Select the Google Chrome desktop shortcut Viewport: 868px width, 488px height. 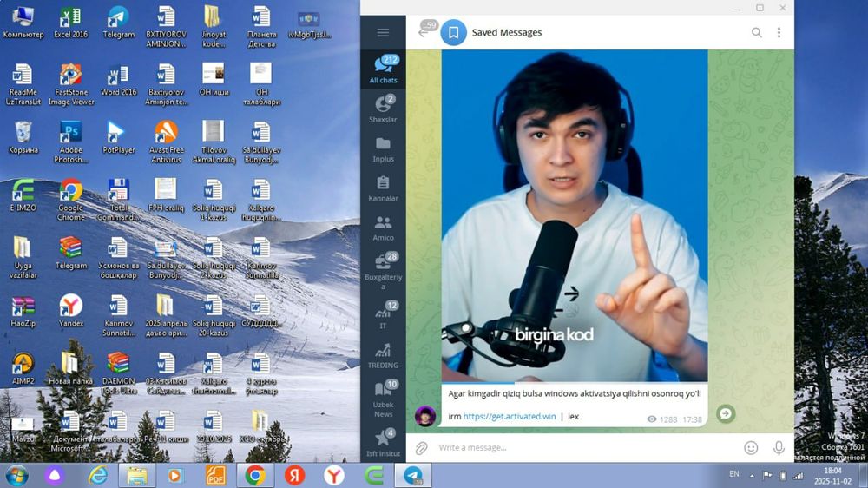pos(71,201)
